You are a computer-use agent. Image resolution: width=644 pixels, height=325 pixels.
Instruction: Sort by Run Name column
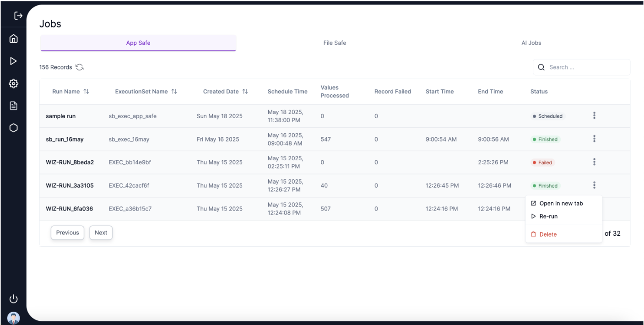coord(86,92)
